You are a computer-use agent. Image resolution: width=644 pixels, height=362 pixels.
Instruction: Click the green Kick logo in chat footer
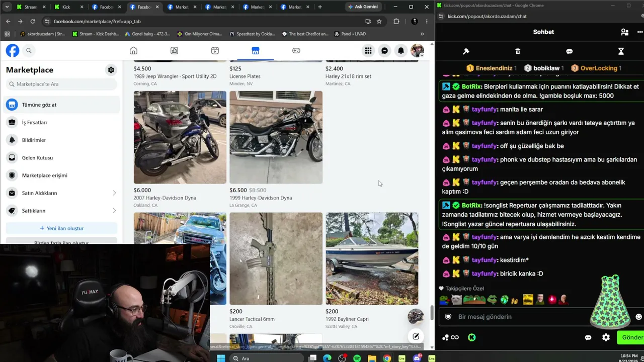(471, 337)
